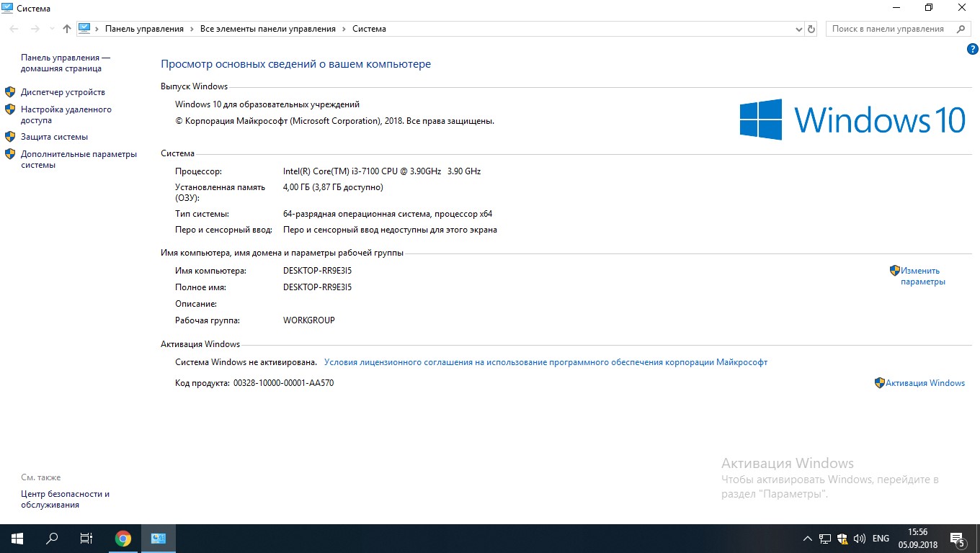
Task: Click the Forward navigation arrow
Action: (x=35, y=29)
